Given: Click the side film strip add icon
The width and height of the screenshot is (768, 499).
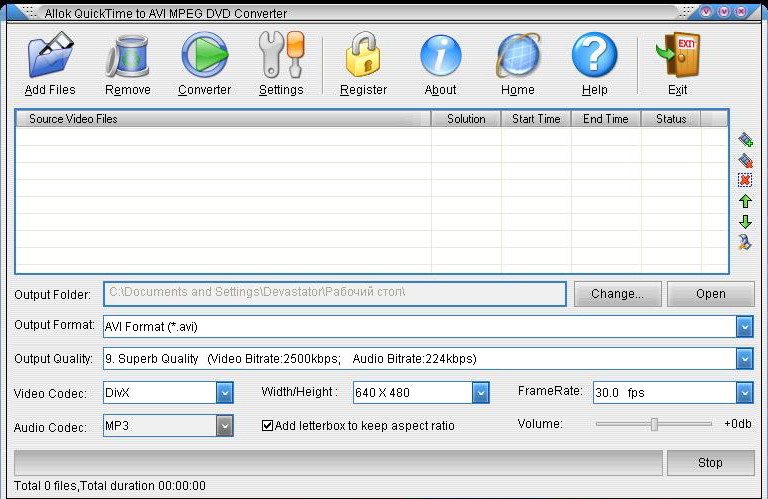Looking at the screenshot, I should pos(745,140).
